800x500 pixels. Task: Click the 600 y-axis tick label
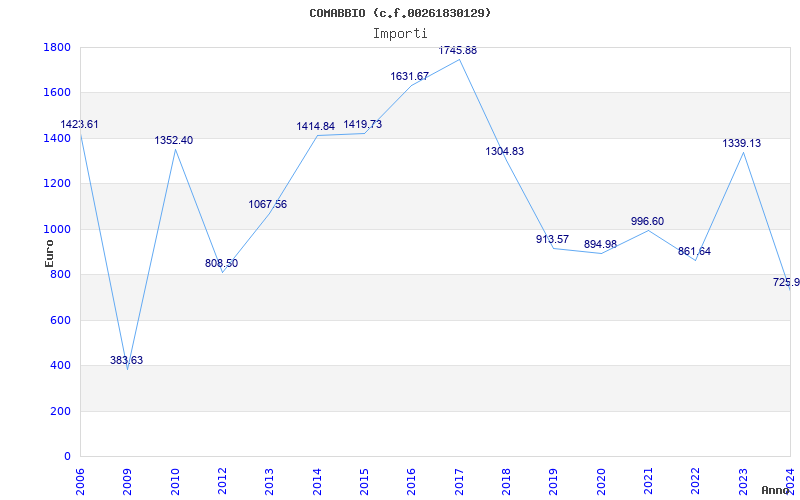[60, 320]
